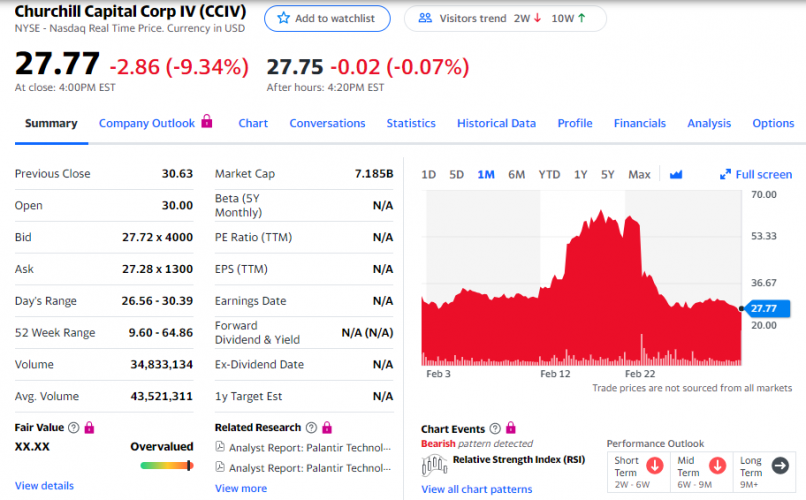The height and width of the screenshot is (500, 806).
Task: Click the red down arrow beside 2W
Action: (538, 18)
